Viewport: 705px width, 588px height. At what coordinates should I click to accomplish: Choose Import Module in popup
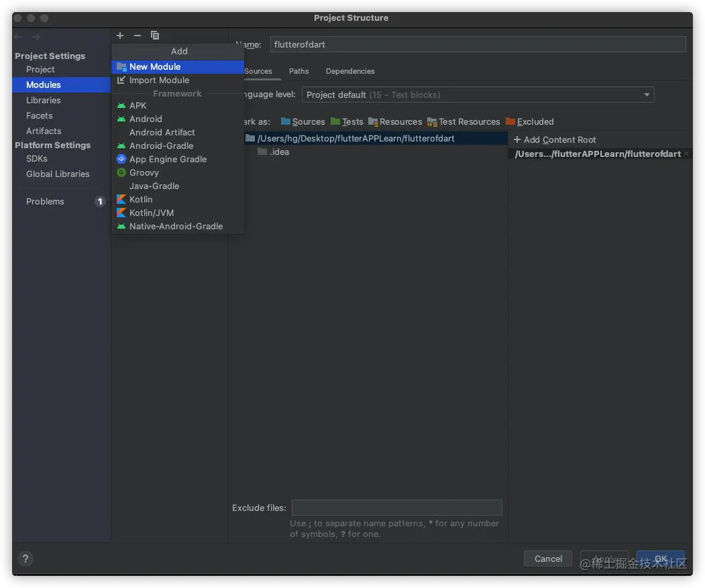pos(159,80)
